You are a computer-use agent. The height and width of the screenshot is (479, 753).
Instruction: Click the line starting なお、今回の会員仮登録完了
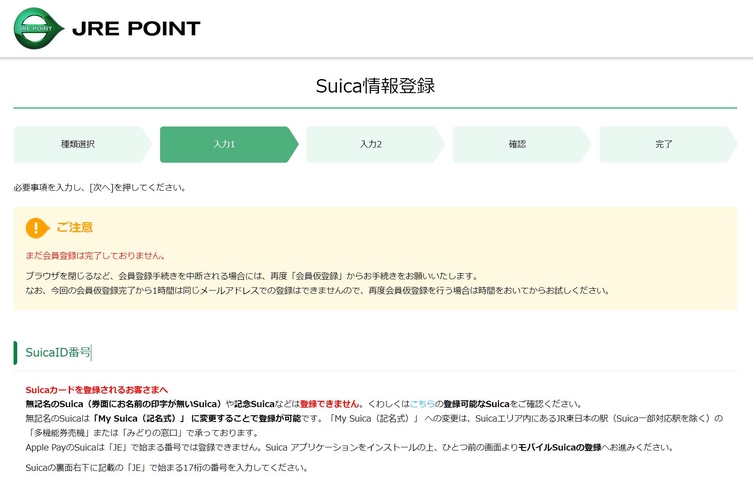318,291
